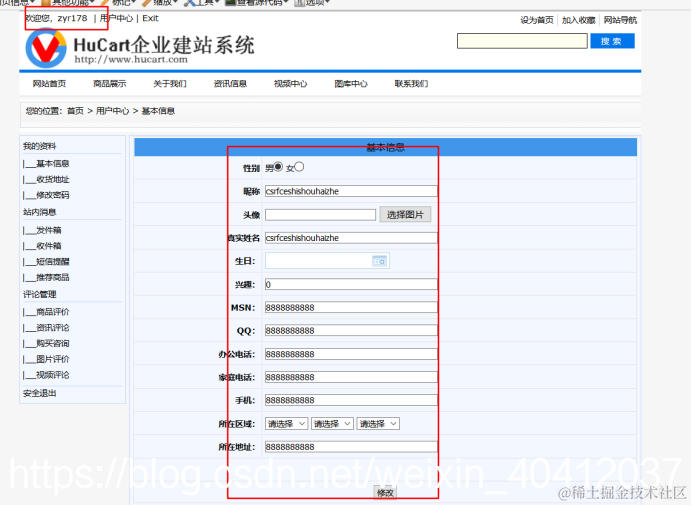Click the 评论管理 sidebar heading
The width and height of the screenshot is (692, 506).
pyautogui.click(x=40, y=295)
